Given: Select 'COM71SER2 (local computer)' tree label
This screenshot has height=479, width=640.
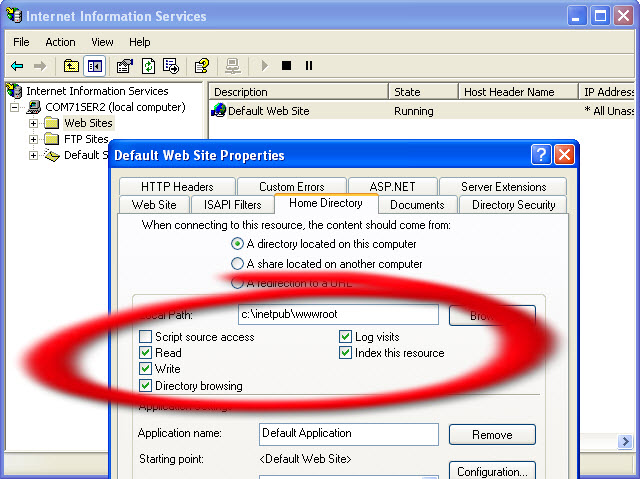Looking at the screenshot, I should pyautogui.click(x=115, y=107).
